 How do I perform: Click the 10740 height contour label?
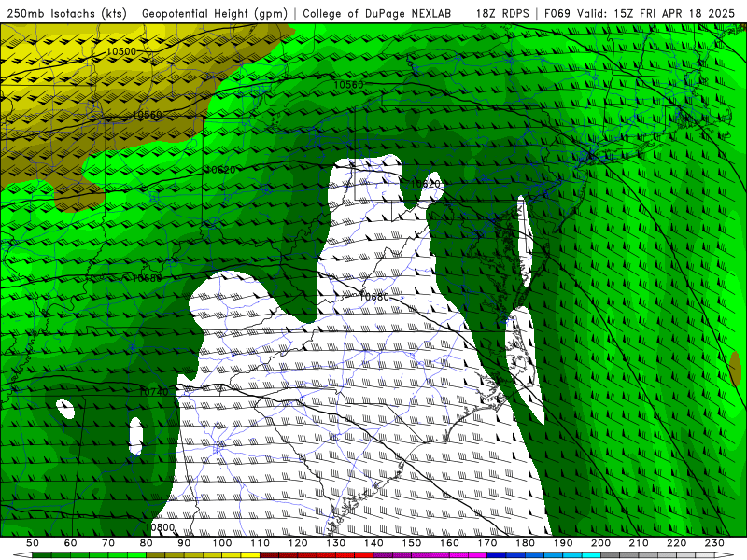(154, 392)
